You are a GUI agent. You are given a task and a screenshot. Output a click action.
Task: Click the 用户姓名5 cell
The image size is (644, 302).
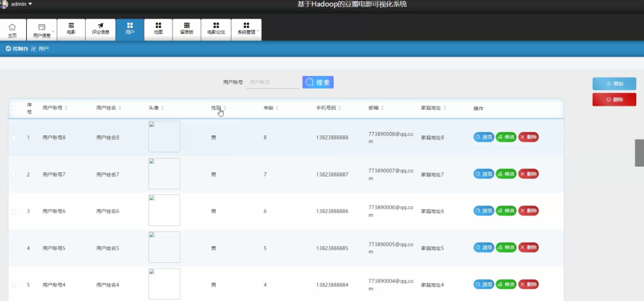point(108,248)
